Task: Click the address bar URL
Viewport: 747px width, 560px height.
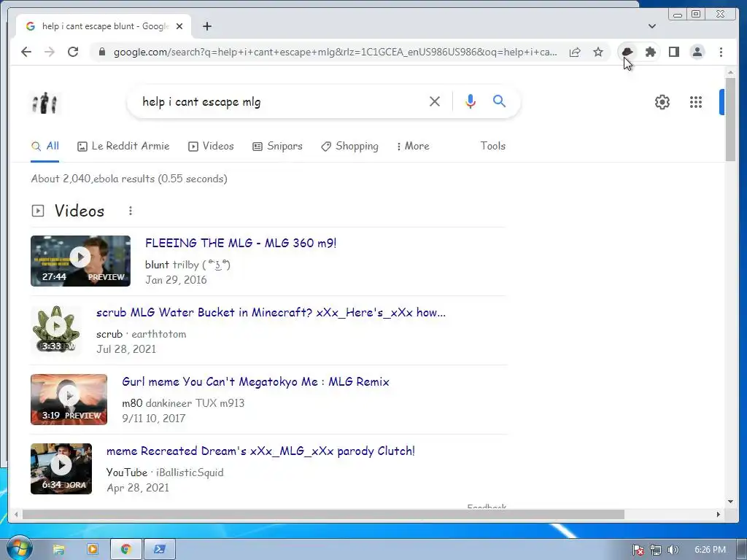Action: point(335,52)
